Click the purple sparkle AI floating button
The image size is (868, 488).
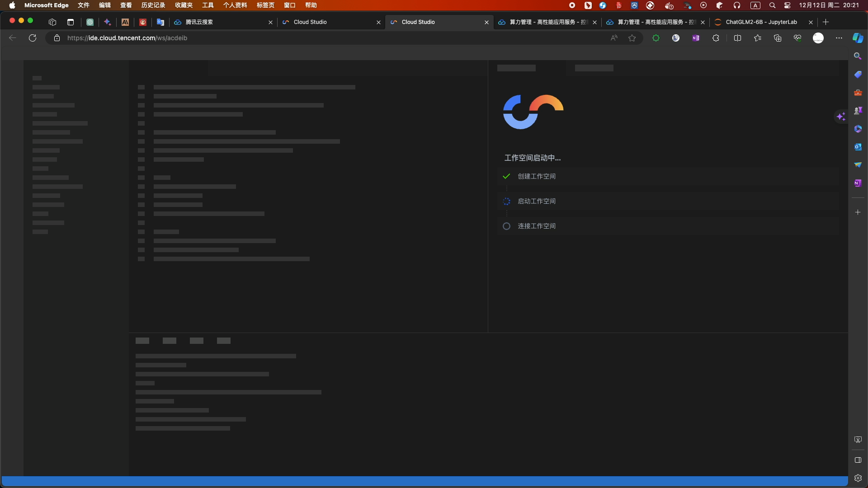point(841,117)
